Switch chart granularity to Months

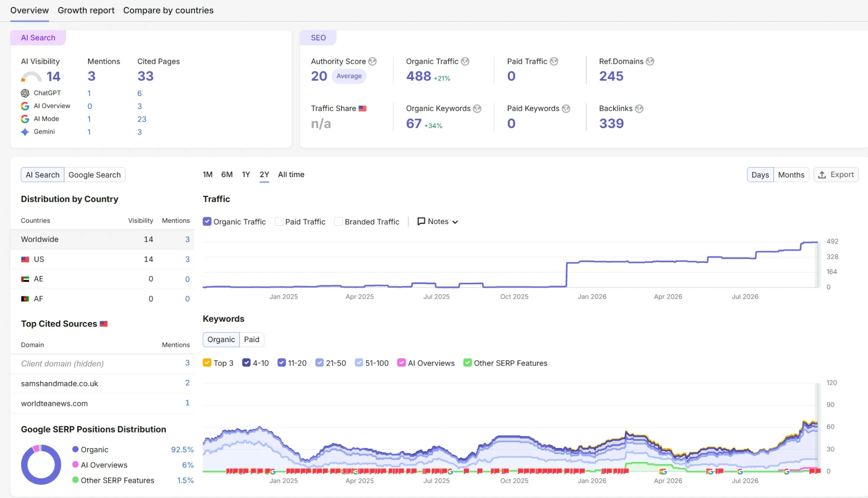(x=791, y=175)
